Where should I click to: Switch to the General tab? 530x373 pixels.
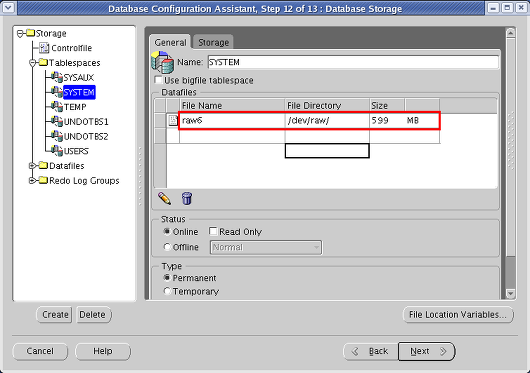pos(170,43)
